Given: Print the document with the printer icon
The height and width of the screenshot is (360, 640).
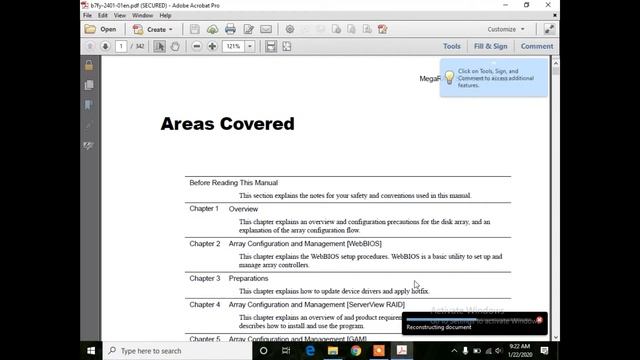Looking at the screenshot, I should click(x=230, y=29).
